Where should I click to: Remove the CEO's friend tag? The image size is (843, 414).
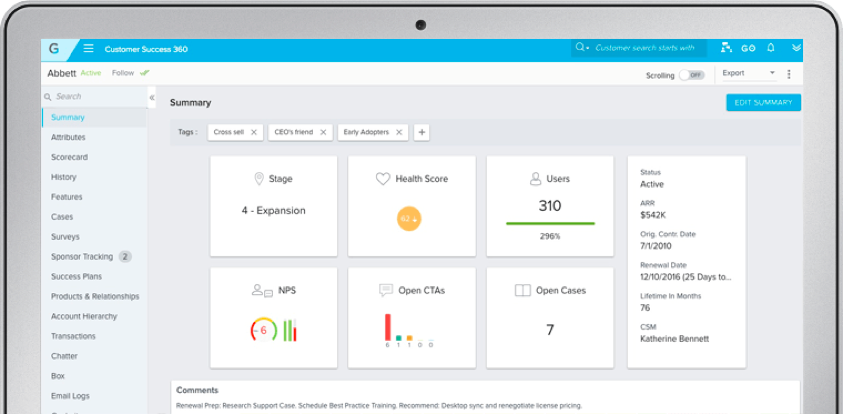[323, 132]
